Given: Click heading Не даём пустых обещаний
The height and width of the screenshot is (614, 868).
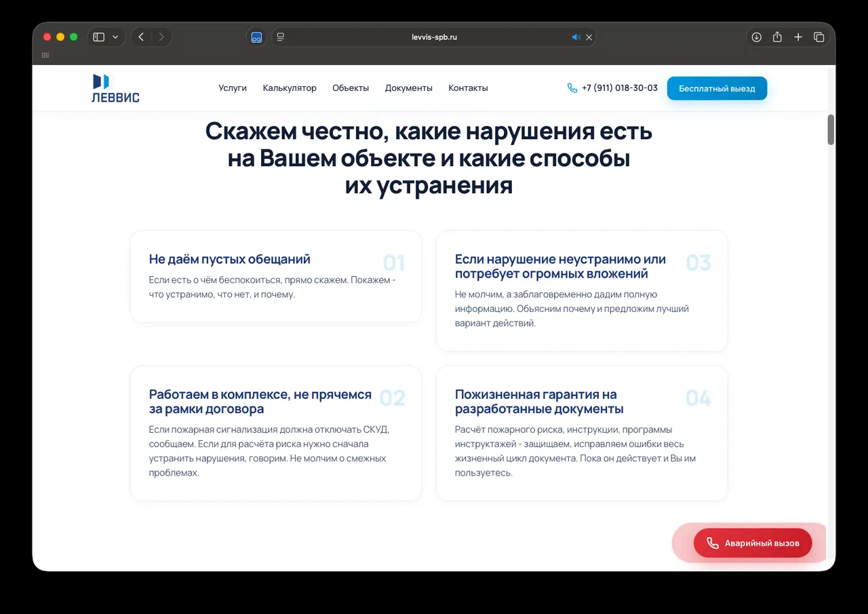Looking at the screenshot, I should tap(230, 259).
